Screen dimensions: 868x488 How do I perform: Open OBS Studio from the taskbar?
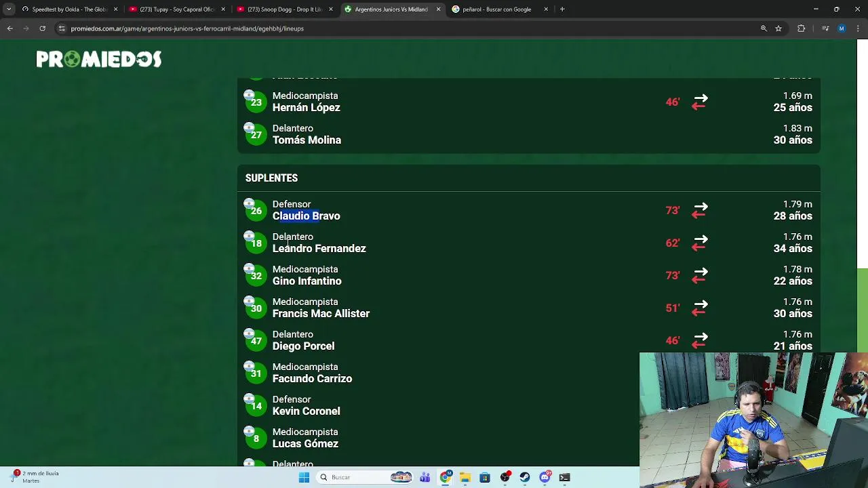505,477
